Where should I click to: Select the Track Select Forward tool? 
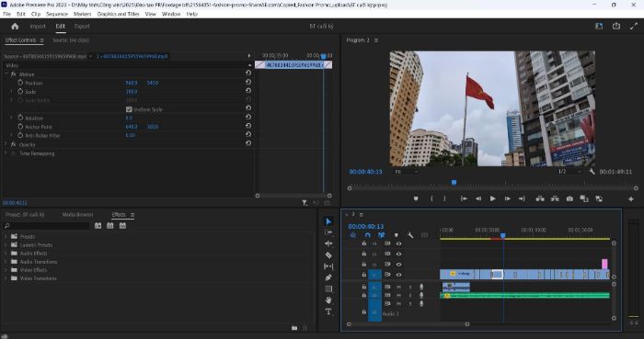[x=328, y=232]
